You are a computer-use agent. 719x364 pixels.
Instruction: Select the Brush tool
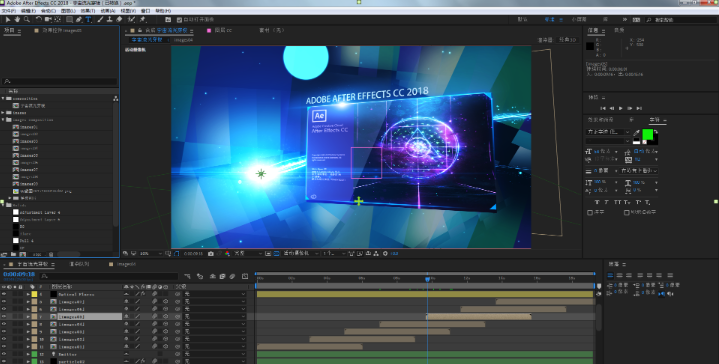tap(100, 19)
